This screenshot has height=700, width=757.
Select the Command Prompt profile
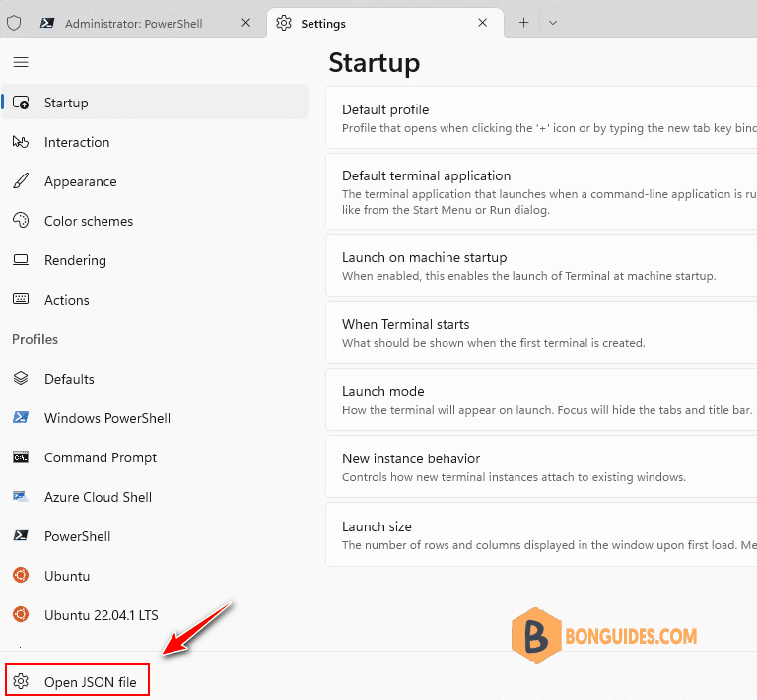tap(155, 457)
